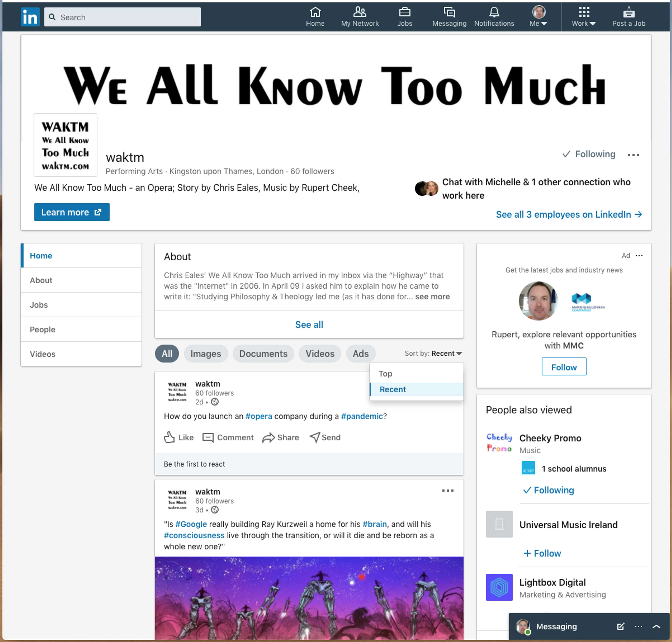Select Jobs in the left sidebar
The width and height of the screenshot is (672, 642).
click(81, 305)
